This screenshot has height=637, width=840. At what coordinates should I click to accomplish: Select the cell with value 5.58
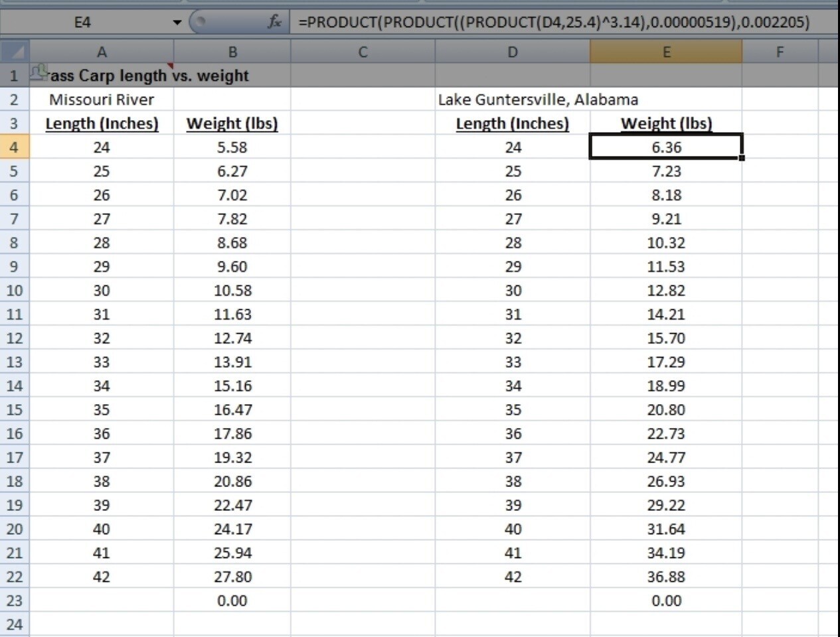pyautogui.click(x=232, y=147)
